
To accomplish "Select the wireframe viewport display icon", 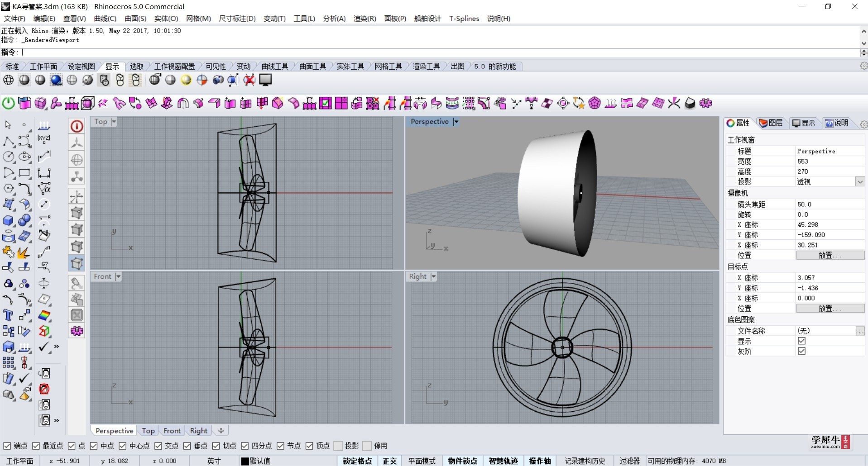I will click(x=8, y=80).
